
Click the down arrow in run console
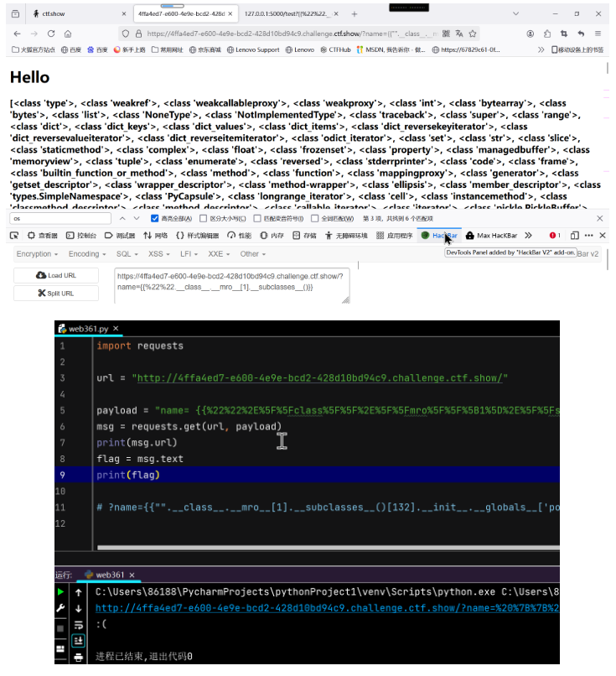pyautogui.click(x=79, y=609)
